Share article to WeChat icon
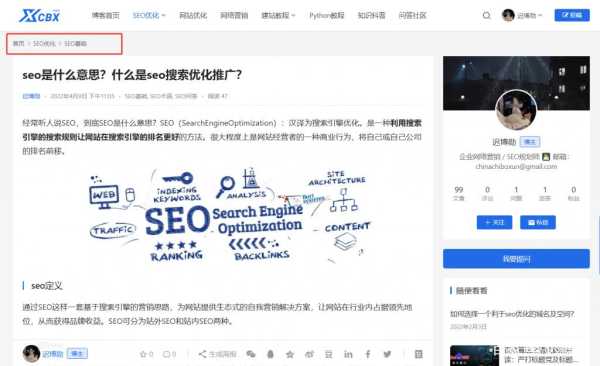 click(x=251, y=354)
